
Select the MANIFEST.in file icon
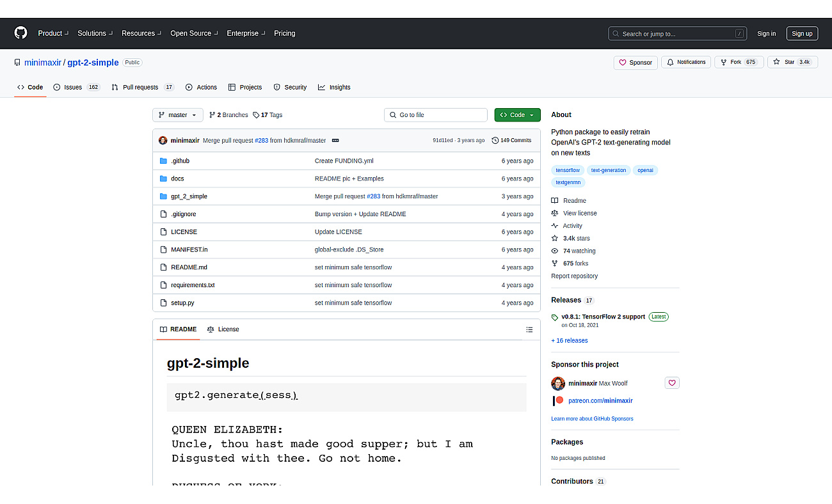pyautogui.click(x=163, y=249)
